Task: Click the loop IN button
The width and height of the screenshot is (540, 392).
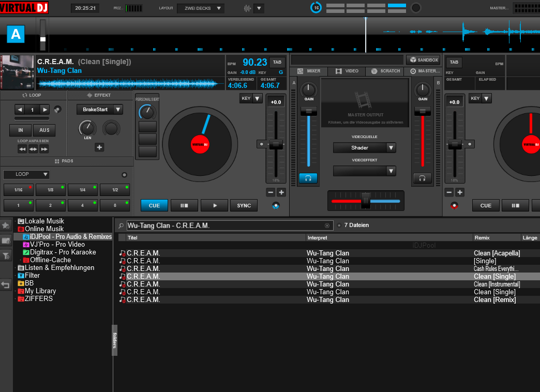Action: pos(21,130)
